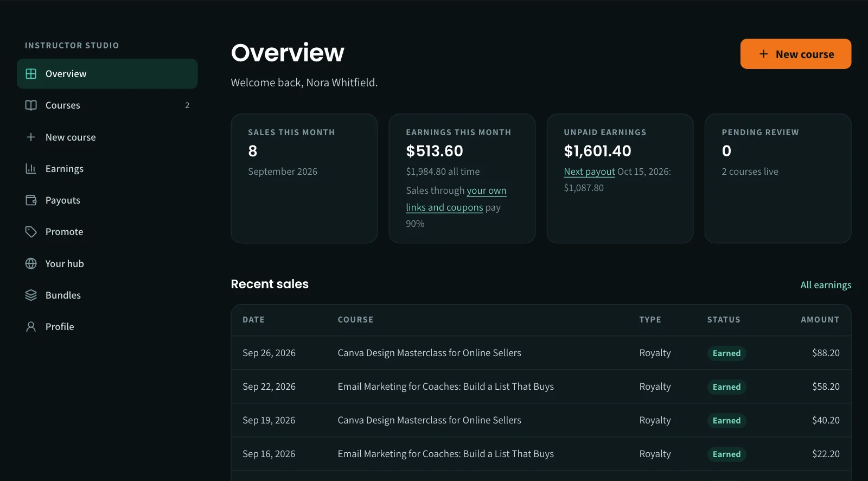868x481 pixels.
Task: Click Earned badge in the $88.20 row
Action: (x=726, y=353)
